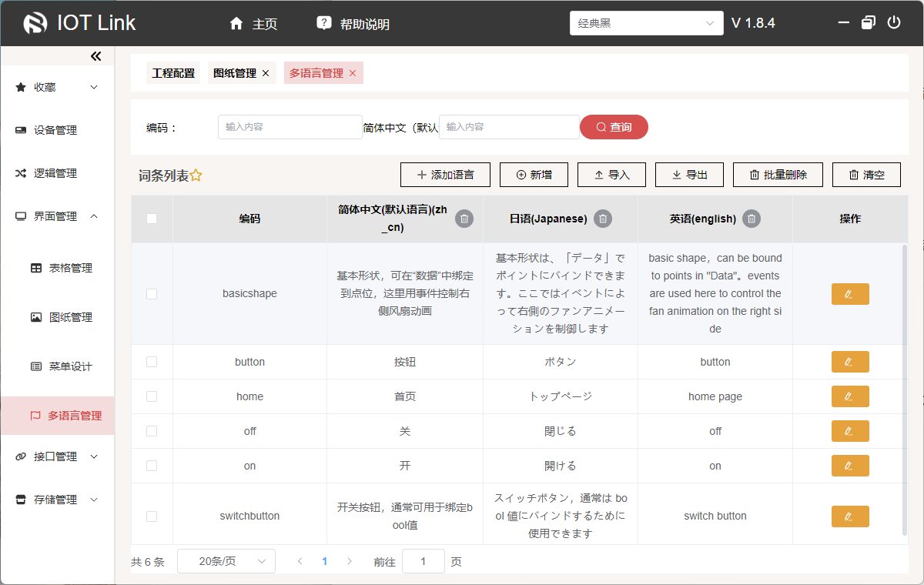Expand the 收藏 sidebar group
The image size is (924, 585).
[58, 87]
